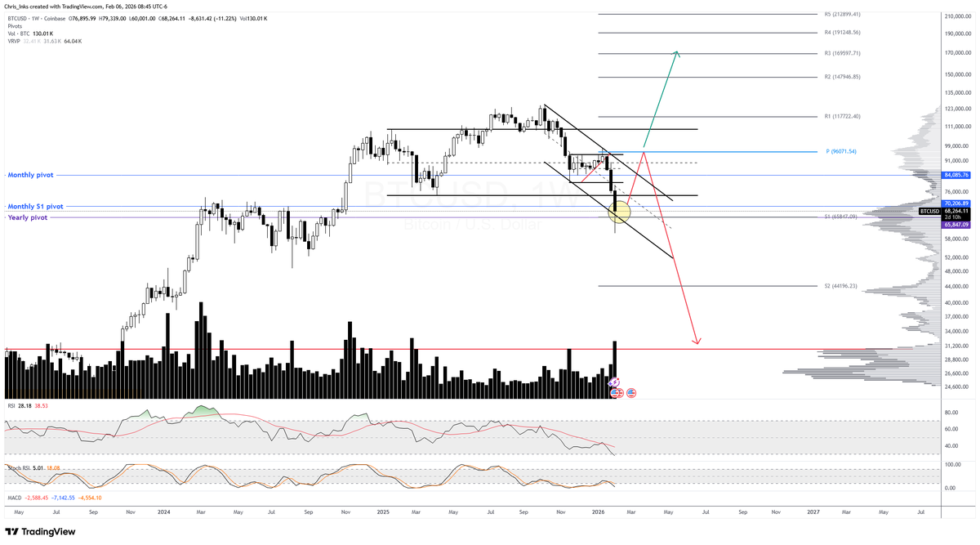The image size is (980, 545).
Task: Select the Pivots indicator legend label
Action: tap(15, 26)
